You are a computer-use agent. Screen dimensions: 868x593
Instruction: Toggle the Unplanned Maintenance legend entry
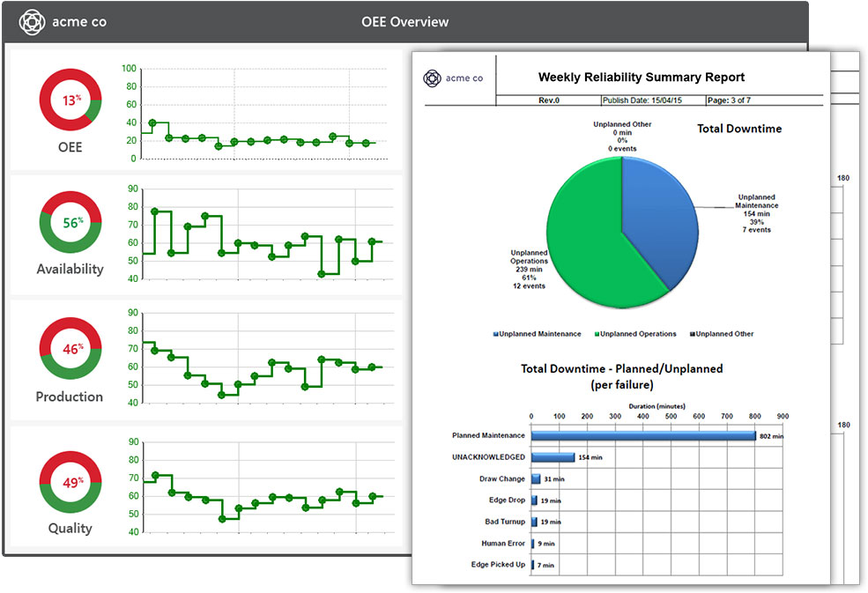coord(537,334)
